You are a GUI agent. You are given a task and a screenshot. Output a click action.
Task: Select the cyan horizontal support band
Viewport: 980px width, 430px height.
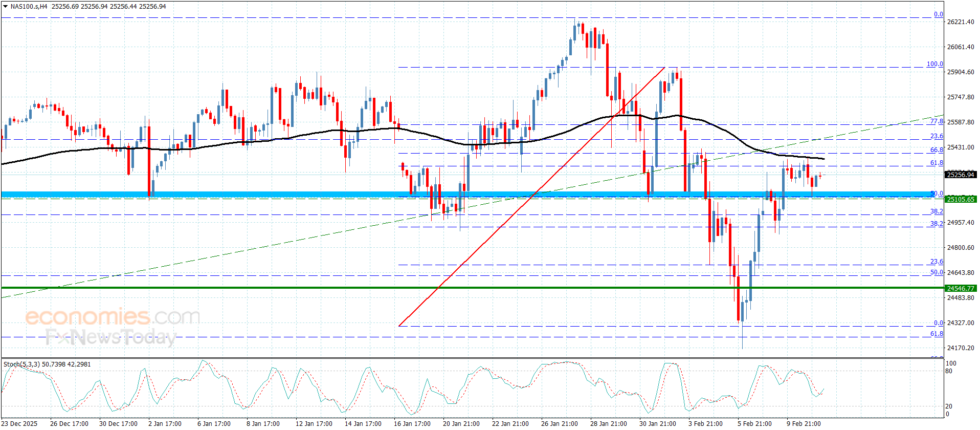tap(473, 195)
